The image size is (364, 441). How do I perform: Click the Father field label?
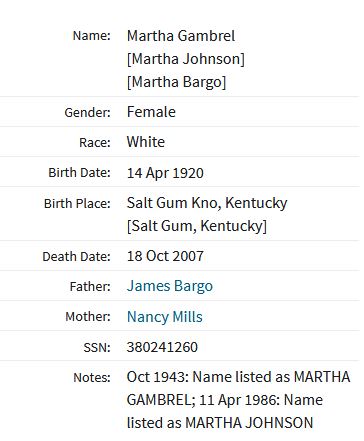tap(90, 286)
